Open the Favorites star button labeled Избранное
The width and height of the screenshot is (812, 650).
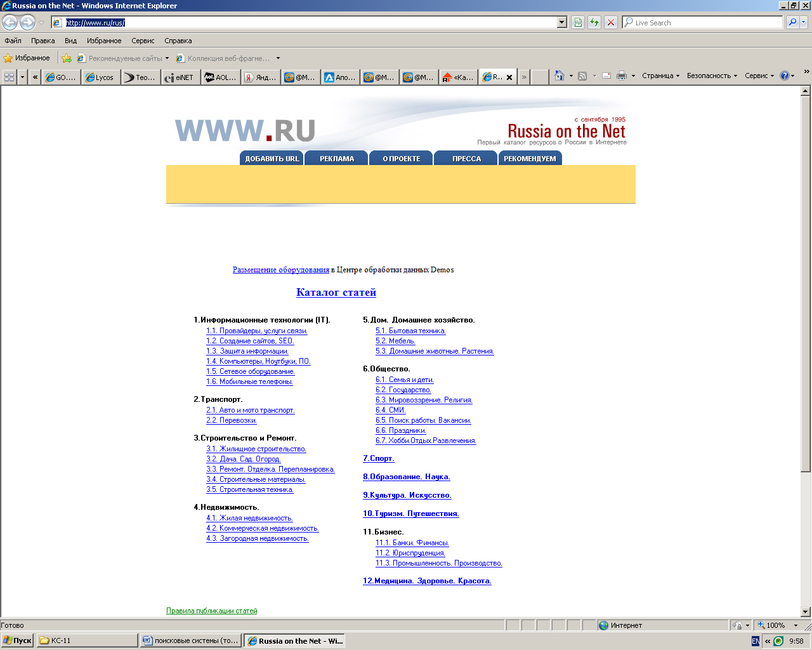click(x=27, y=58)
